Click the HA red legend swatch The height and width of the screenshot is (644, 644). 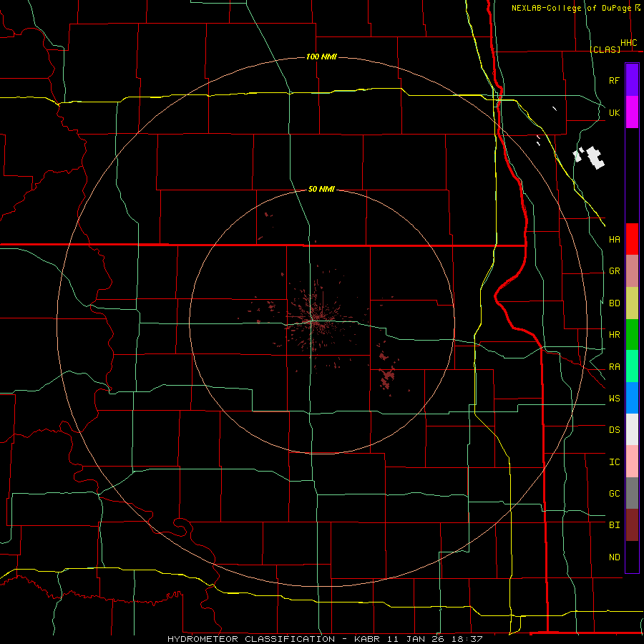(x=632, y=239)
